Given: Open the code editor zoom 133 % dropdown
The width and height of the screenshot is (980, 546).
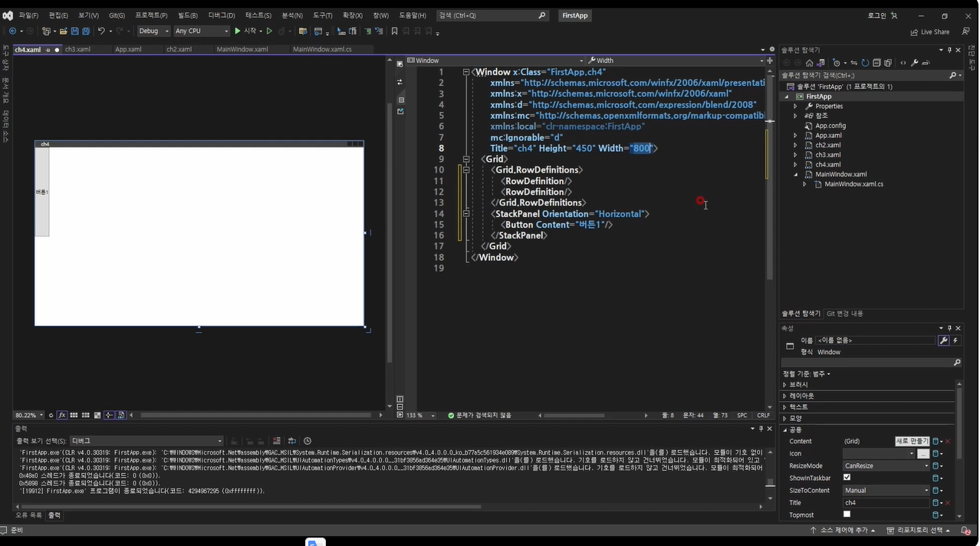Looking at the screenshot, I should click(420, 415).
